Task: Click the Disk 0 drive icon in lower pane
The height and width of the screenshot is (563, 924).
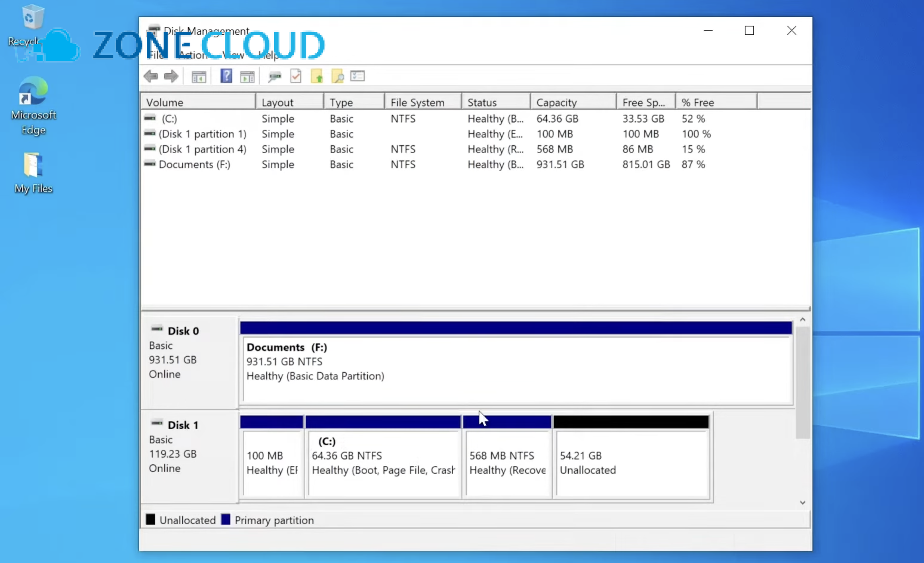Action: pos(157,329)
